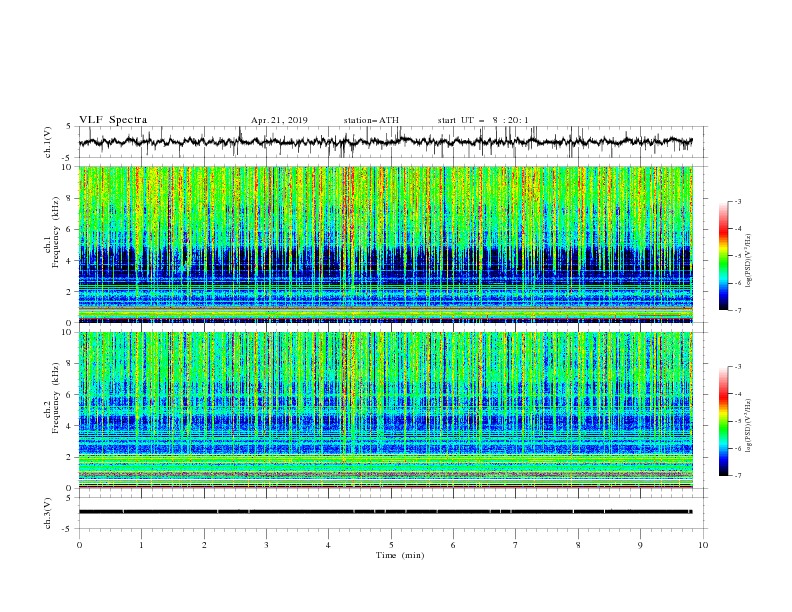Click tick label "9" on the time axis

coord(640,545)
